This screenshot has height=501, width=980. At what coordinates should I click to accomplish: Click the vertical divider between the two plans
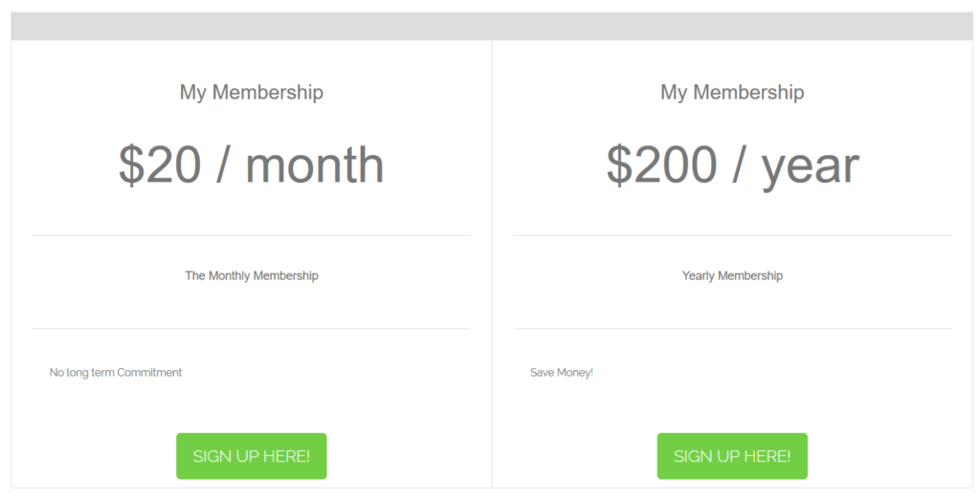point(492,264)
